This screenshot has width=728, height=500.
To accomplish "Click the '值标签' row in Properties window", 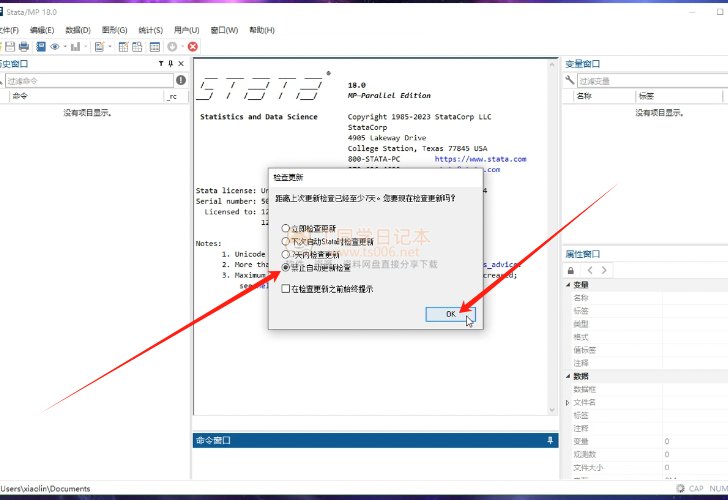I will 645,350.
